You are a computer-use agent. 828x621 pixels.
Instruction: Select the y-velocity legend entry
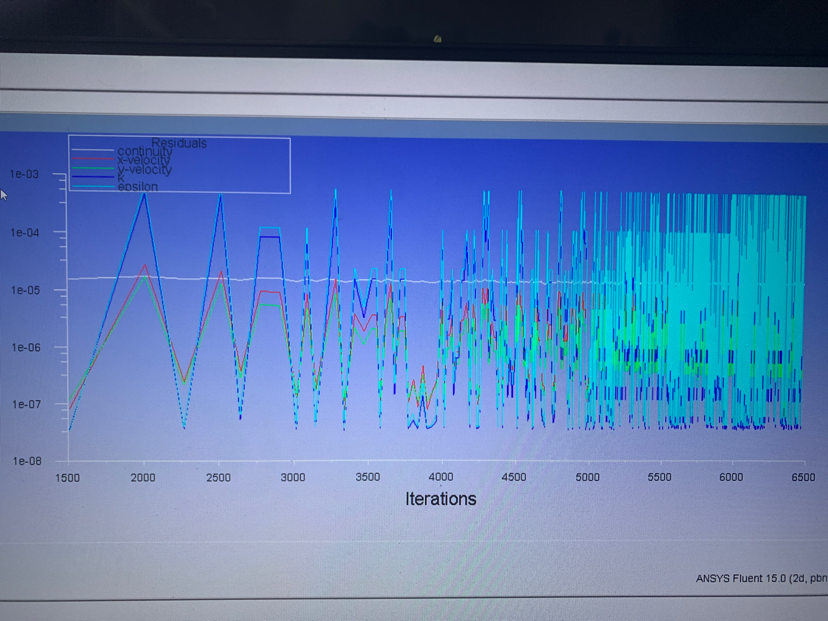[144, 169]
